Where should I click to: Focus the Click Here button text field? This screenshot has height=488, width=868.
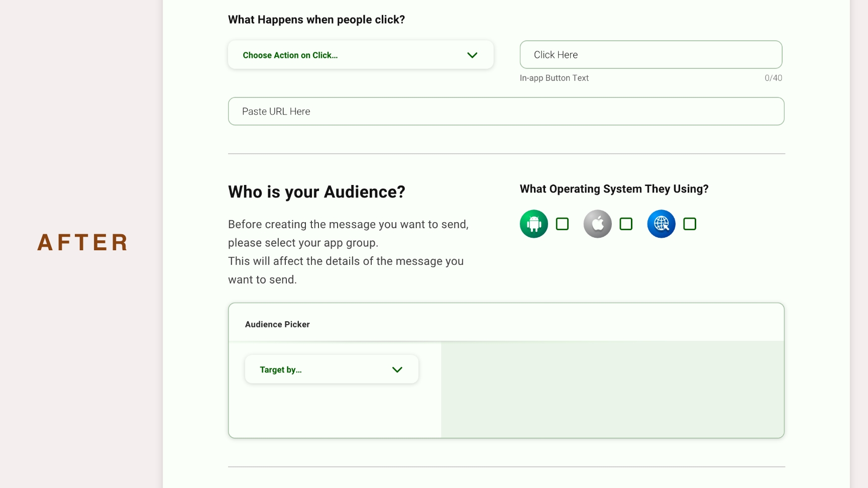(x=651, y=55)
